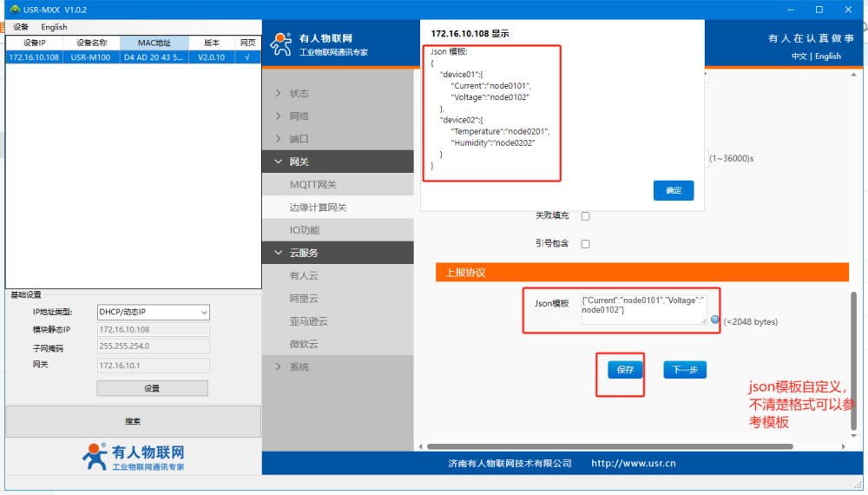Click the √ web page cell
Viewport: 868px width, 495px height.
247,57
